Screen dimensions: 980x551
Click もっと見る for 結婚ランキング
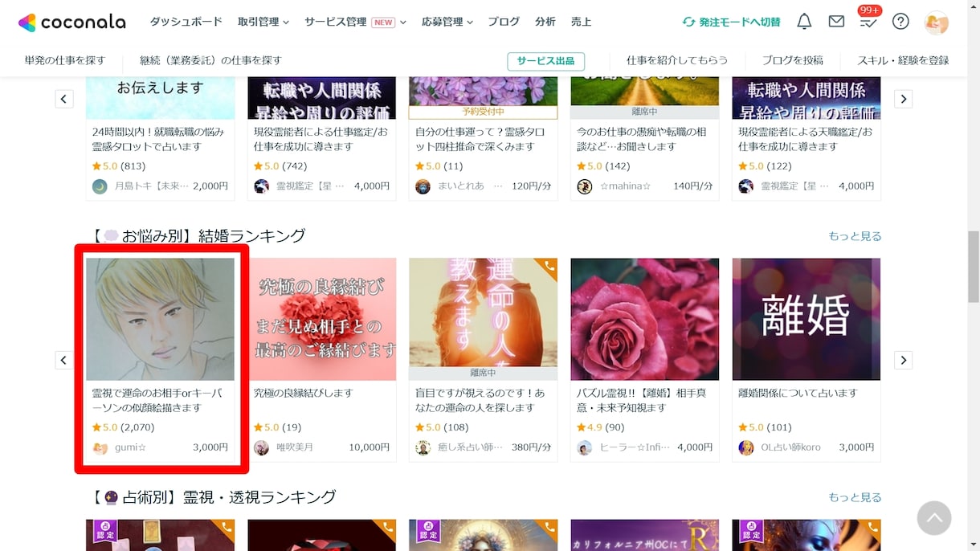tap(855, 236)
